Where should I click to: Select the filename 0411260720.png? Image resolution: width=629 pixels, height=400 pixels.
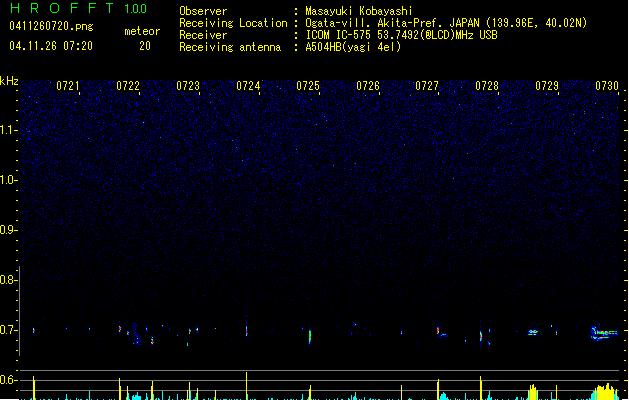[51, 26]
